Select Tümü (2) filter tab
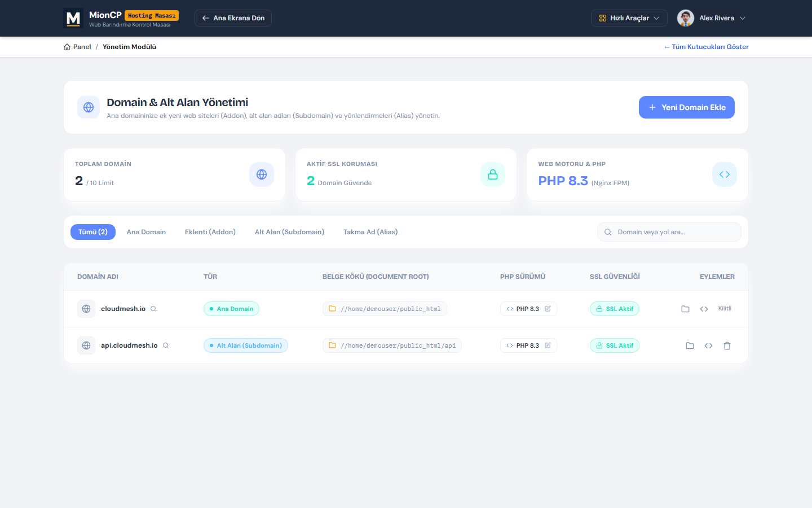812x508 pixels. 93,232
